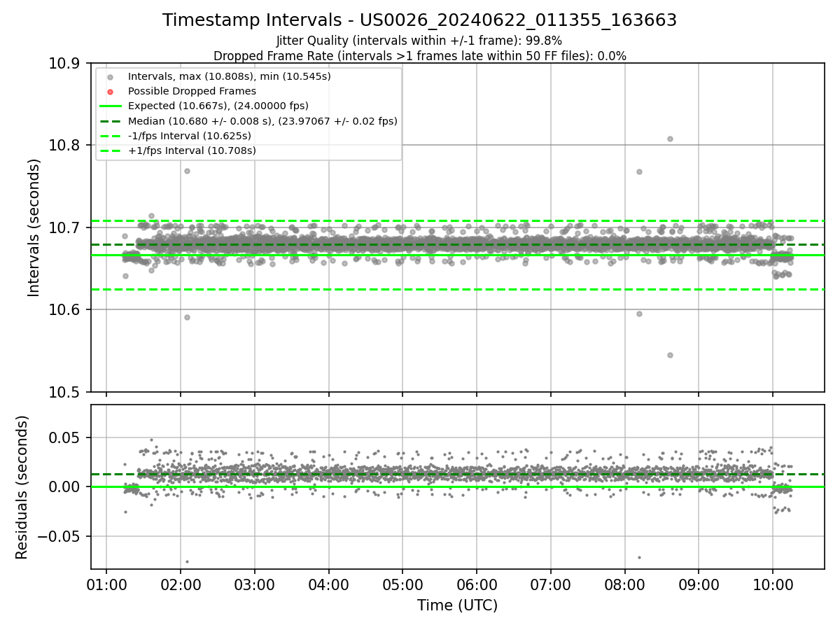Click the 'Time (UTC)' x-axis label

click(457, 605)
